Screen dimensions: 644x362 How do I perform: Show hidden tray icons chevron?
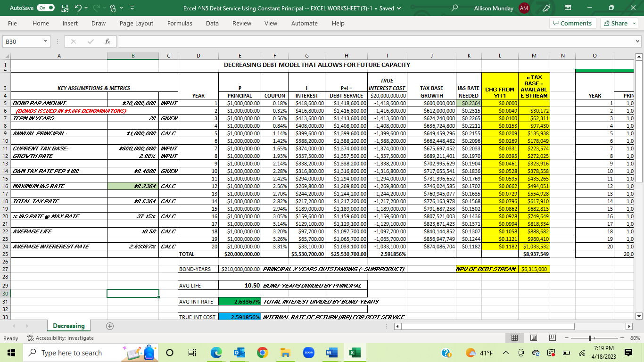505,353
